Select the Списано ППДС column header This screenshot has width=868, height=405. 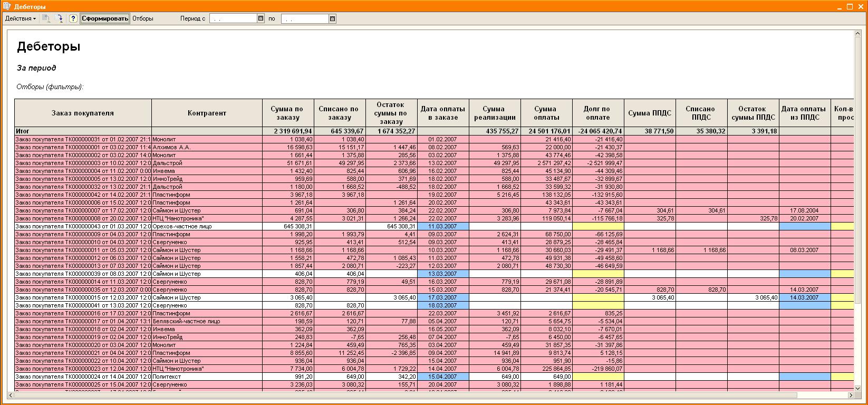click(701, 113)
